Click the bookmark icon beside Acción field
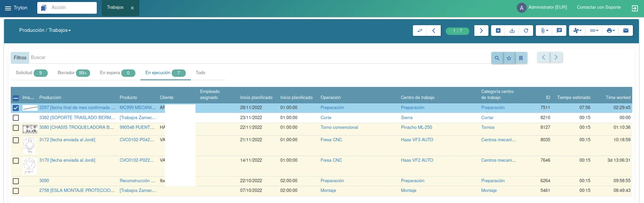Screen dimensions: 644x203 point(43,8)
